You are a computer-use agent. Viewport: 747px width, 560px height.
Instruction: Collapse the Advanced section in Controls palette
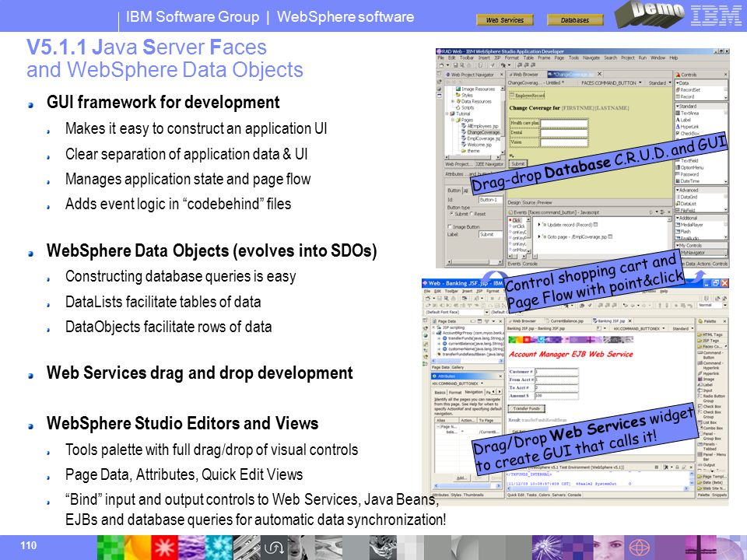pos(678,190)
